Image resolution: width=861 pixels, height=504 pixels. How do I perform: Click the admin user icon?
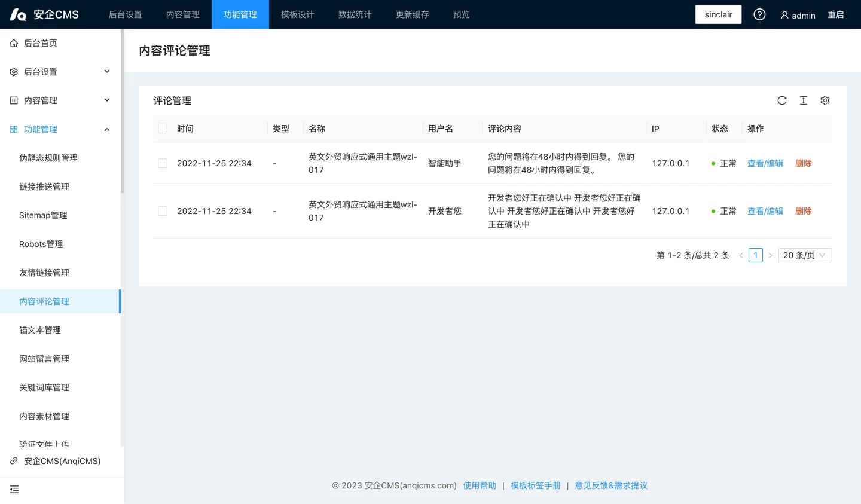click(x=784, y=15)
